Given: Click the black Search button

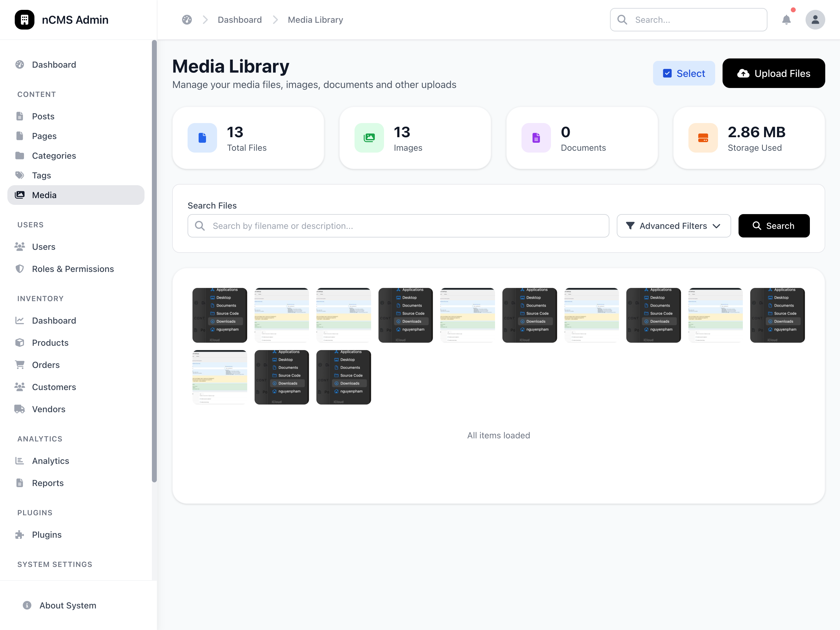Looking at the screenshot, I should [774, 226].
